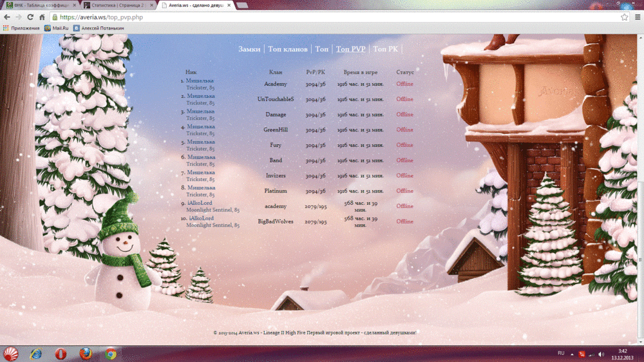
Task: Click the address bar with averia.ws URL
Action: click(x=322, y=17)
